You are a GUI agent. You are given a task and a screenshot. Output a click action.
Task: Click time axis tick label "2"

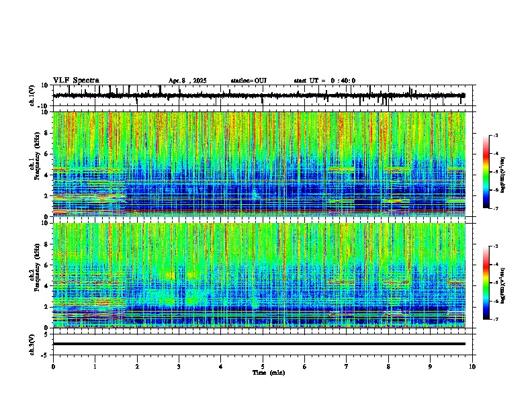click(x=137, y=367)
